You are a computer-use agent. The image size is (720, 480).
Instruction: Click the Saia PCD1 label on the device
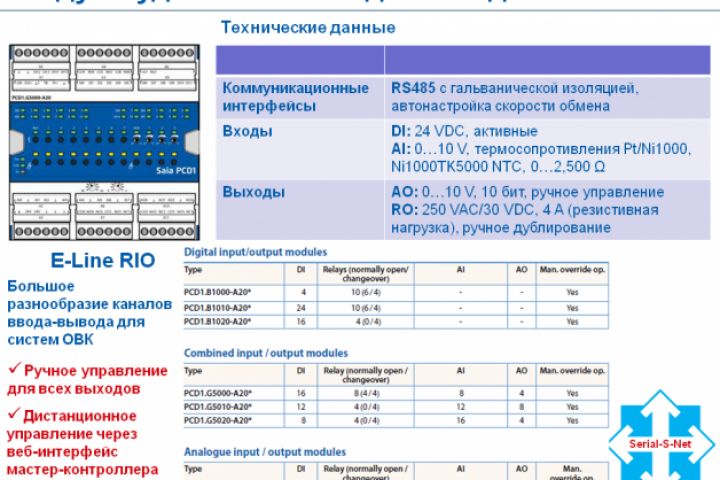point(176,170)
